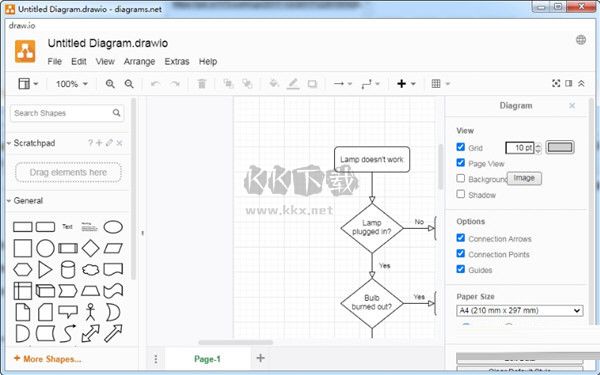The image size is (600, 375).
Task: Select the cylinder shape in General
Action: pyautogui.click(x=68, y=270)
